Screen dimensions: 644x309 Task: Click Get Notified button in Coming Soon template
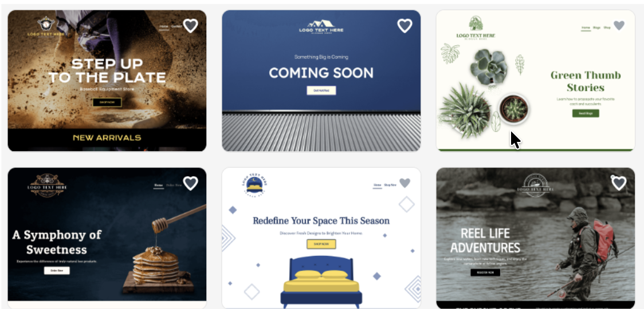321,90
